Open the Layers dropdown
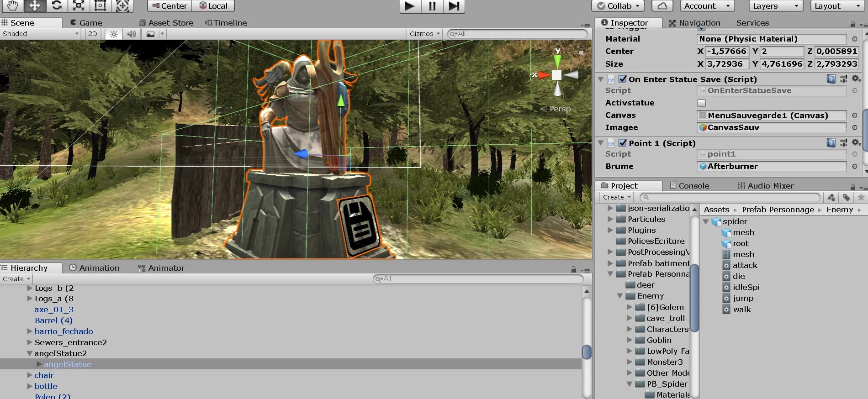Screen dimensions: 868x399 pos(775,6)
